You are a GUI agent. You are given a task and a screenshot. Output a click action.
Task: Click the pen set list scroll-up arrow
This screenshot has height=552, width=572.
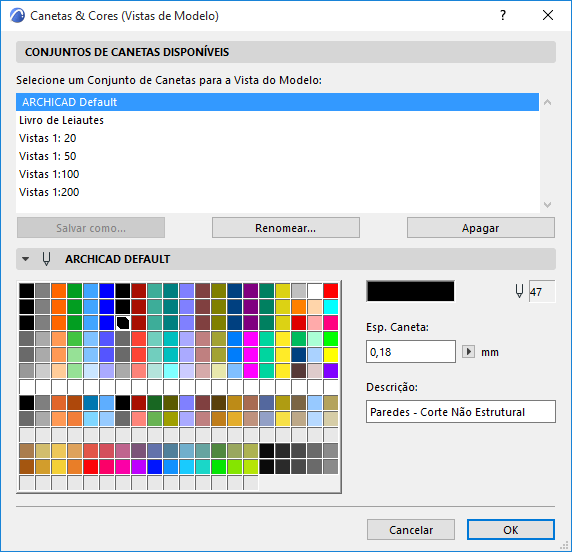[547, 103]
